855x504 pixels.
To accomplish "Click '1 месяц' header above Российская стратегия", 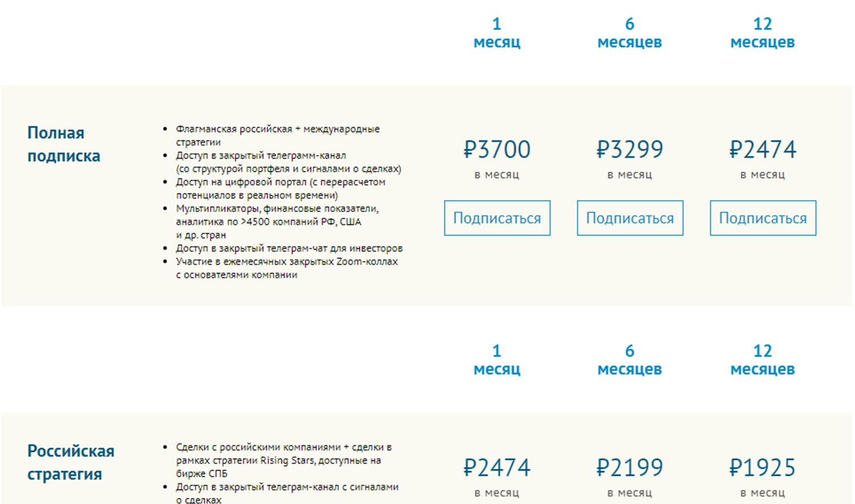I will (497, 360).
